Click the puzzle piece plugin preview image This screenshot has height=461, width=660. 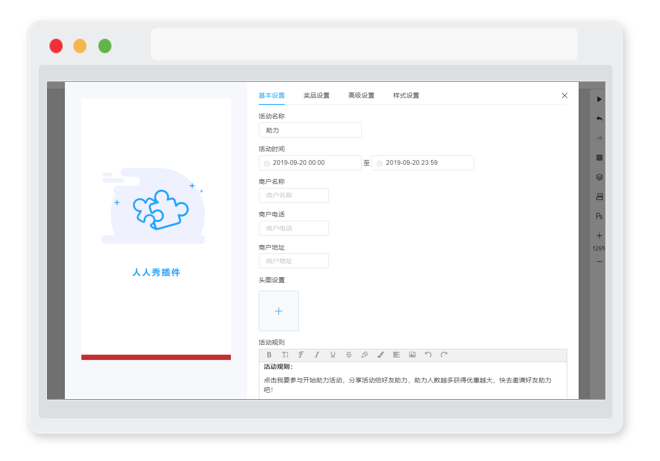[x=154, y=206]
